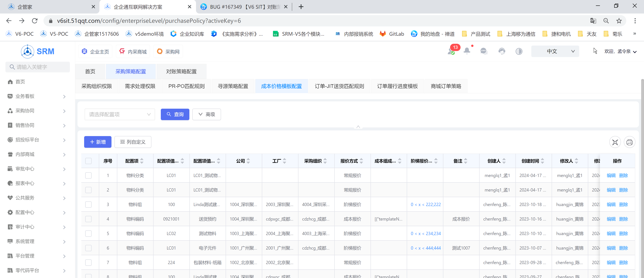Open the 中文 language dropdown
Image resolution: width=644 pixels, height=278 pixels.
555,51
